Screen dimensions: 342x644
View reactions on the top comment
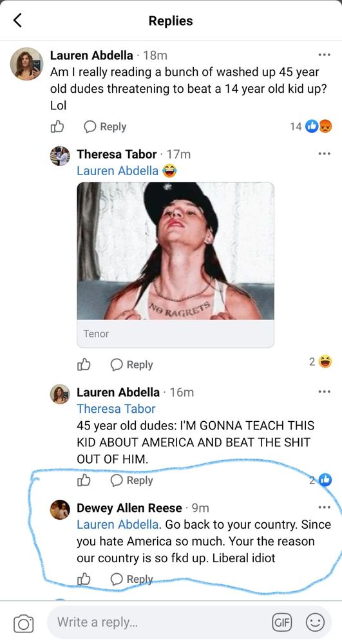311,126
